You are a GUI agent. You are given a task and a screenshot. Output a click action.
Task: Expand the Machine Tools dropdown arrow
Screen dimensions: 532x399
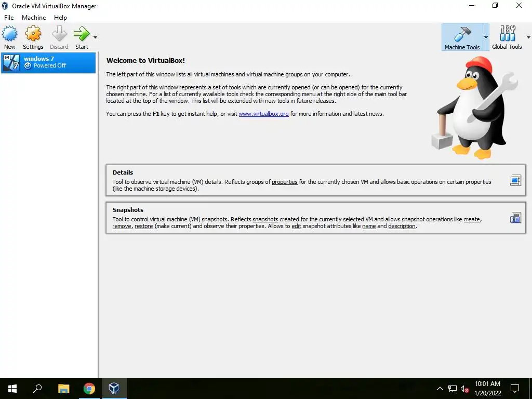[x=486, y=37]
